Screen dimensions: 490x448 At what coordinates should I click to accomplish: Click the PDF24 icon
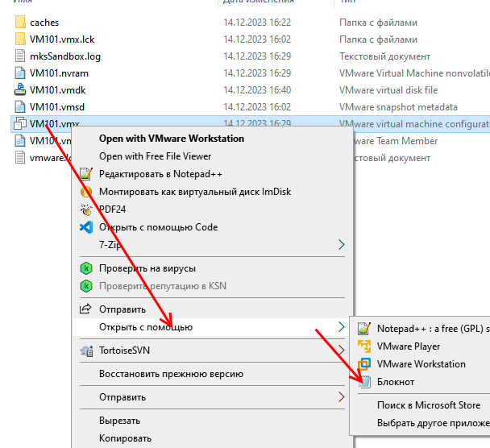pos(86,209)
